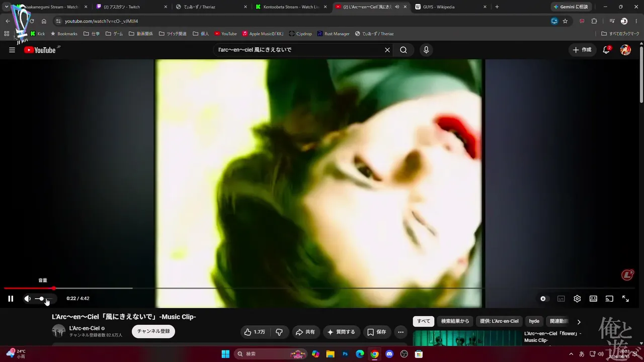644x362 pixels.
Task: Open the Windows Start menu
Action: pos(225,354)
